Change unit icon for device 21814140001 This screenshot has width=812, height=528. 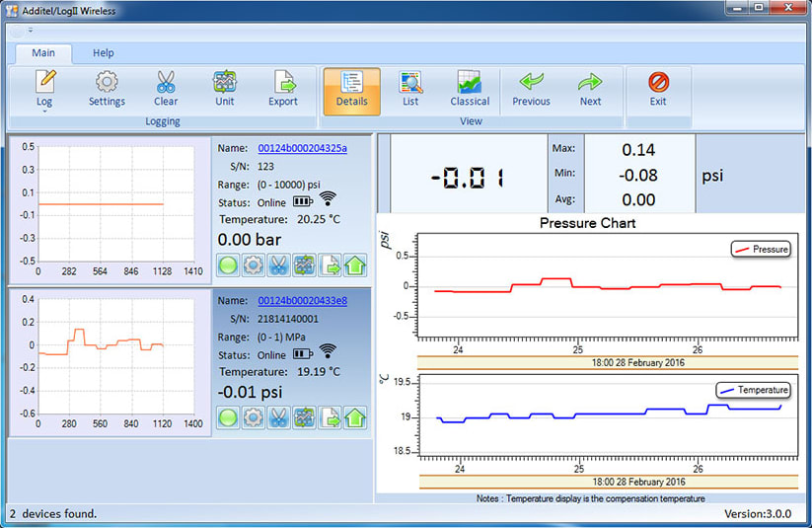click(304, 417)
